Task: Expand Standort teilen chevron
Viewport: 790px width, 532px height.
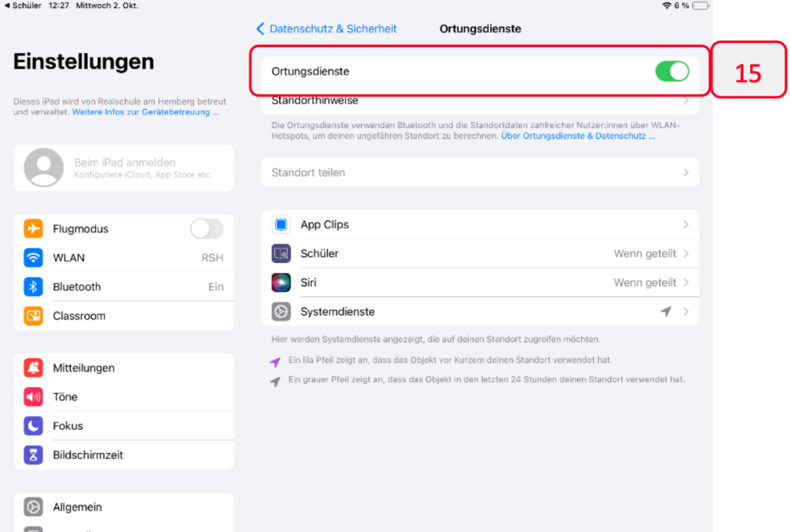Action: pos(686,173)
